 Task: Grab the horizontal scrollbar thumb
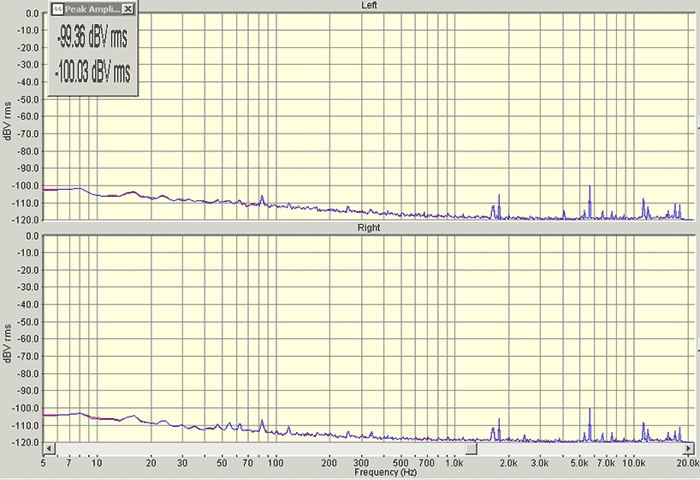pyautogui.click(x=471, y=448)
